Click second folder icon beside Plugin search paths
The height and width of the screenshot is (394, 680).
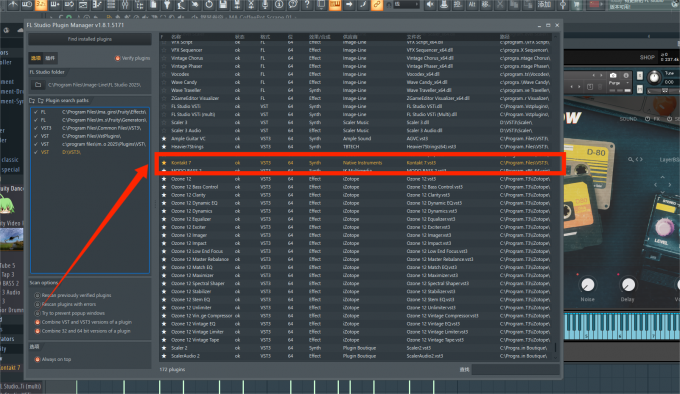pyautogui.click(x=40, y=101)
